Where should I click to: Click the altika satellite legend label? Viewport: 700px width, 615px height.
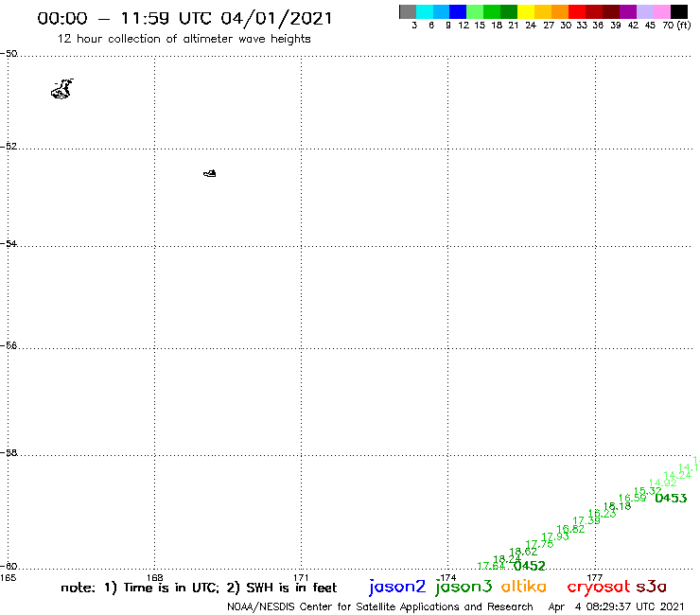tap(524, 587)
